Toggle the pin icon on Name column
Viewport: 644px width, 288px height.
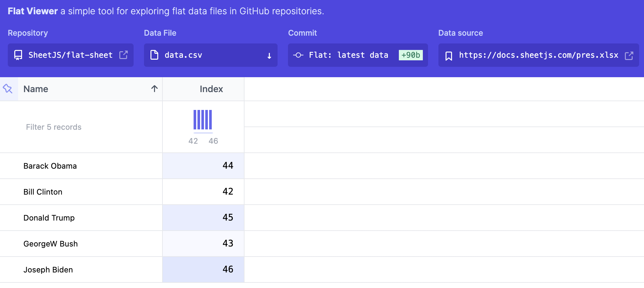8,89
